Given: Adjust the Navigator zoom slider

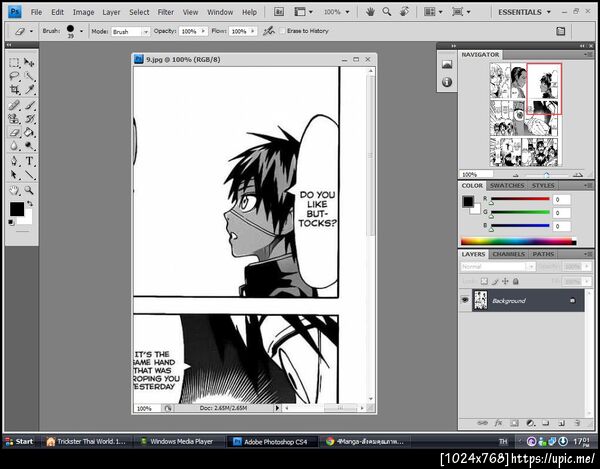Looking at the screenshot, I should click(547, 175).
